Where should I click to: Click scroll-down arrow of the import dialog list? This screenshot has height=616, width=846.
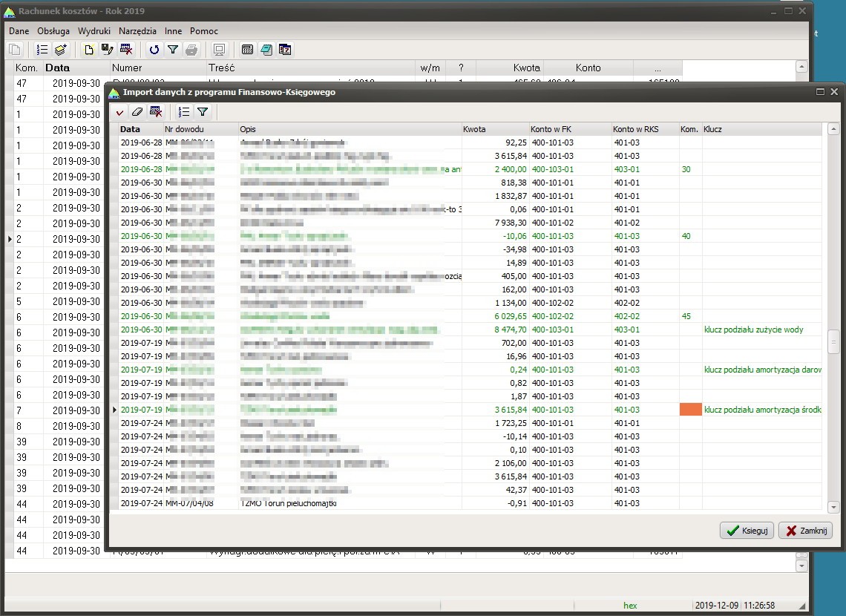(x=833, y=507)
